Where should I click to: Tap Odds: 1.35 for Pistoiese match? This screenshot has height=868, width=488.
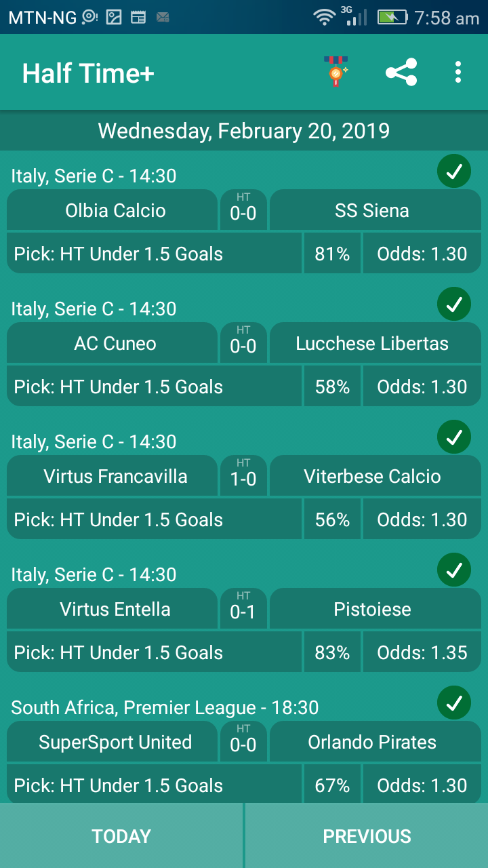[422, 652]
